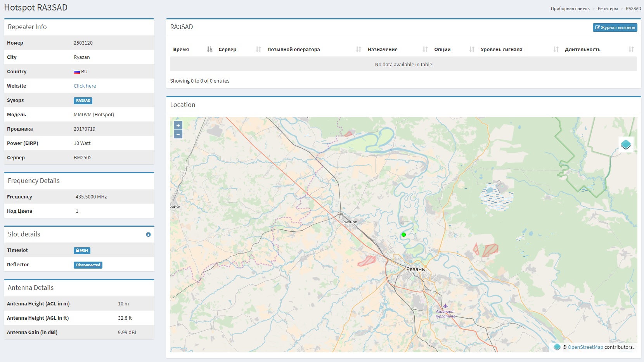This screenshot has height=362, width=644.
Task: Click the Disconnected reflector badge
Action: click(88, 265)
